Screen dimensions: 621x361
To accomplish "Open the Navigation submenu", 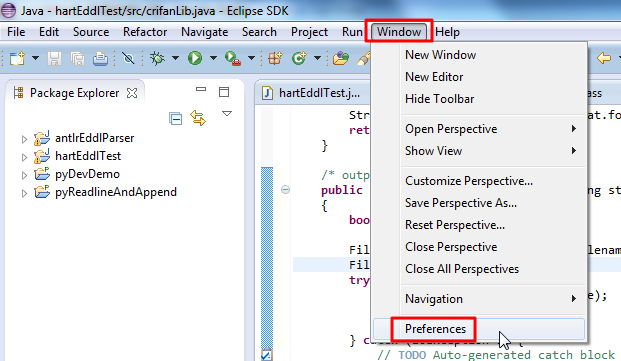I will [x=479, y=299].
